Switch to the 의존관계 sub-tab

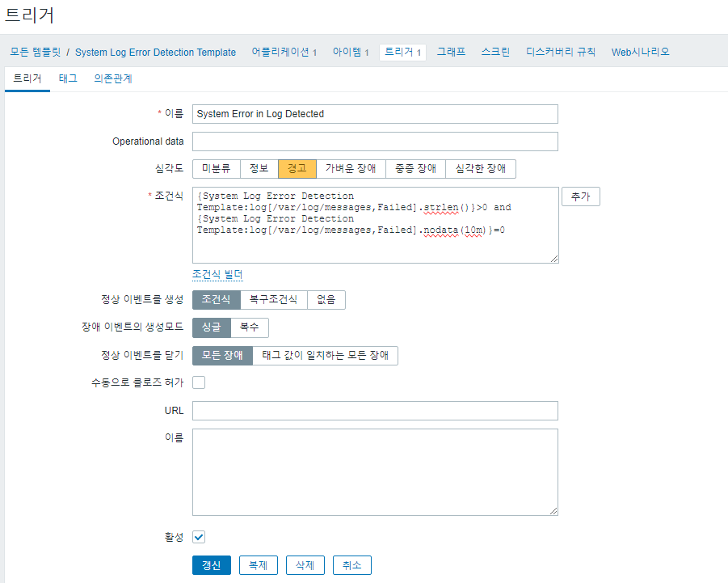(113, 78)
